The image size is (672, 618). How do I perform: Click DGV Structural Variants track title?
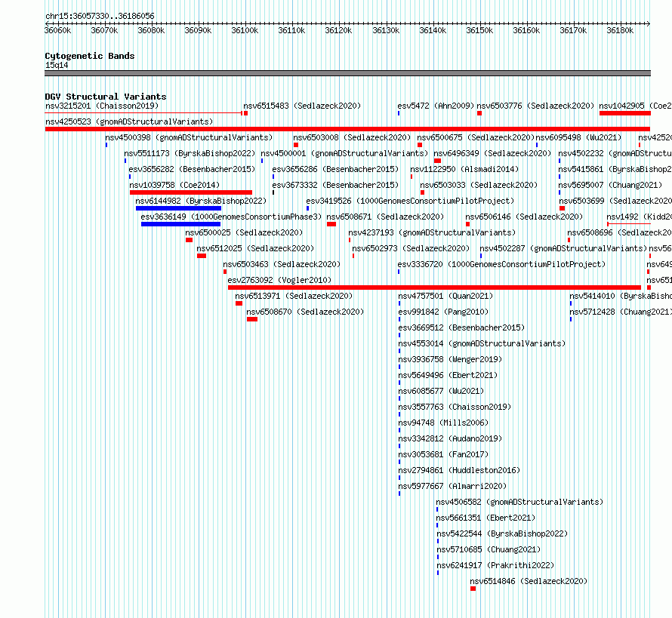106,97
